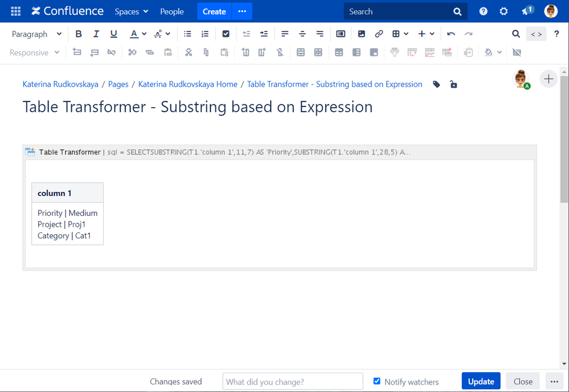Open the Help menu icon
569x392 pixels.
click(483, 11)
